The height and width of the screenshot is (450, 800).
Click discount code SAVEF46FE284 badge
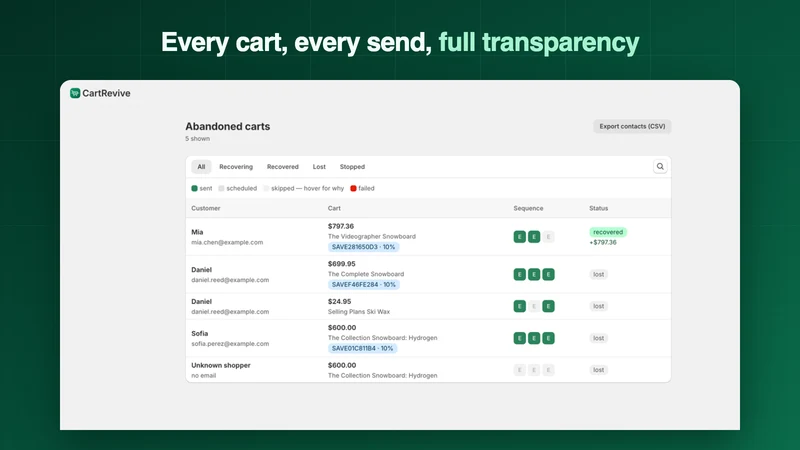[364, 285]
